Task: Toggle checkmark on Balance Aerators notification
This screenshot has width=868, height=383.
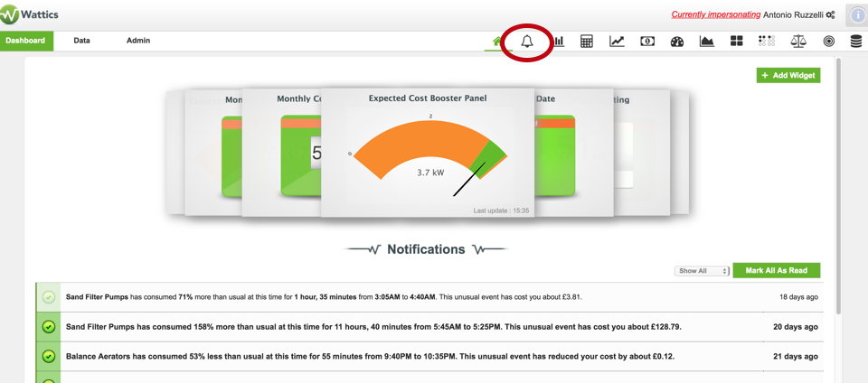Action: click(49, 356)
